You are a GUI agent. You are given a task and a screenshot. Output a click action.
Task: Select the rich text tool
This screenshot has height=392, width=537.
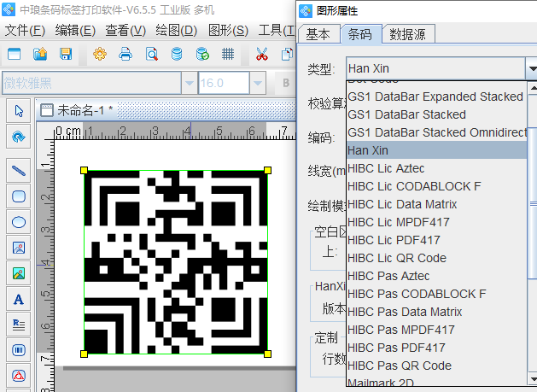(x=19, y=325)
